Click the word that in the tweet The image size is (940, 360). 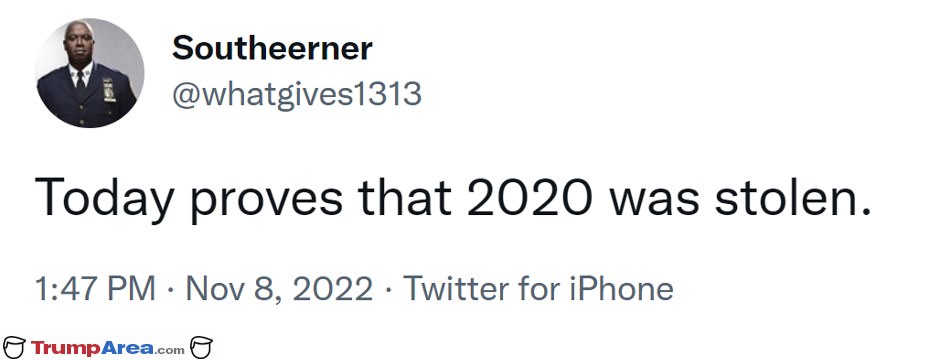405,196
